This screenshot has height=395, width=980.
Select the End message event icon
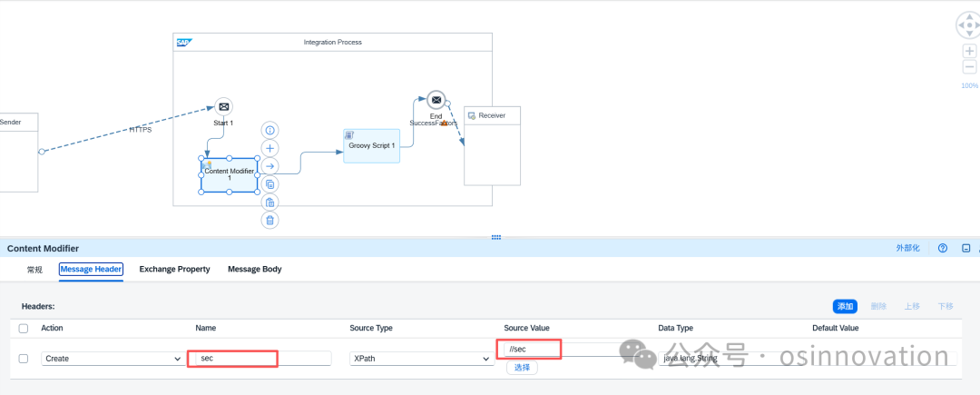436,100
